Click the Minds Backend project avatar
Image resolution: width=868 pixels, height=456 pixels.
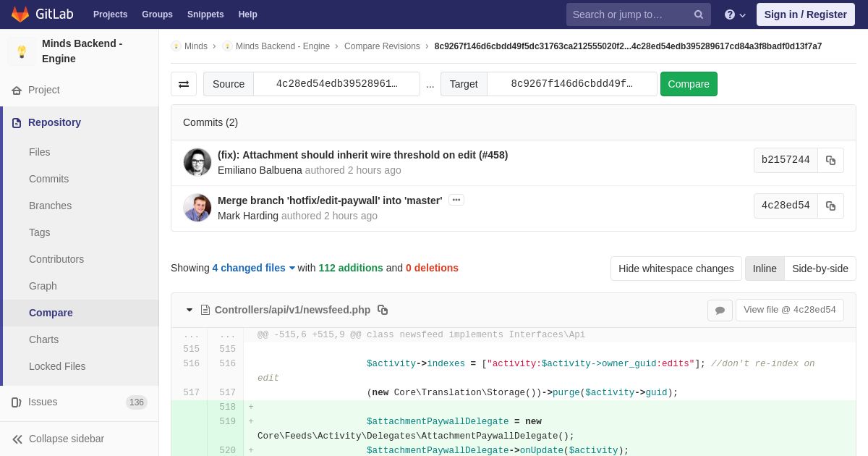[22, 51]
